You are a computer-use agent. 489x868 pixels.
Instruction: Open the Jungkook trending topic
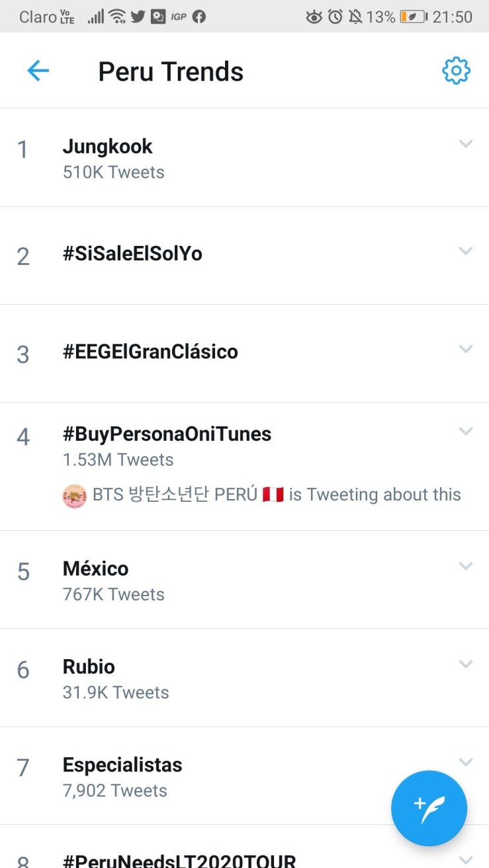107,146
